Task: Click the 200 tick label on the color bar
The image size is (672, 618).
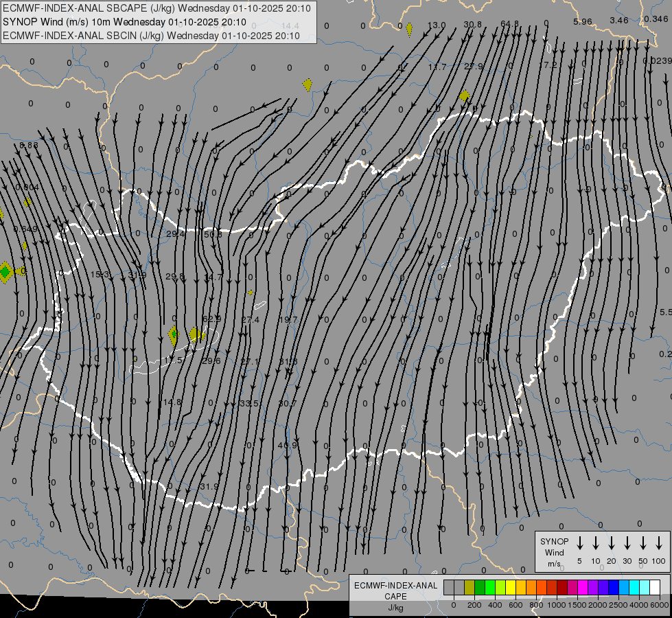Action: [x=474, y=605]
